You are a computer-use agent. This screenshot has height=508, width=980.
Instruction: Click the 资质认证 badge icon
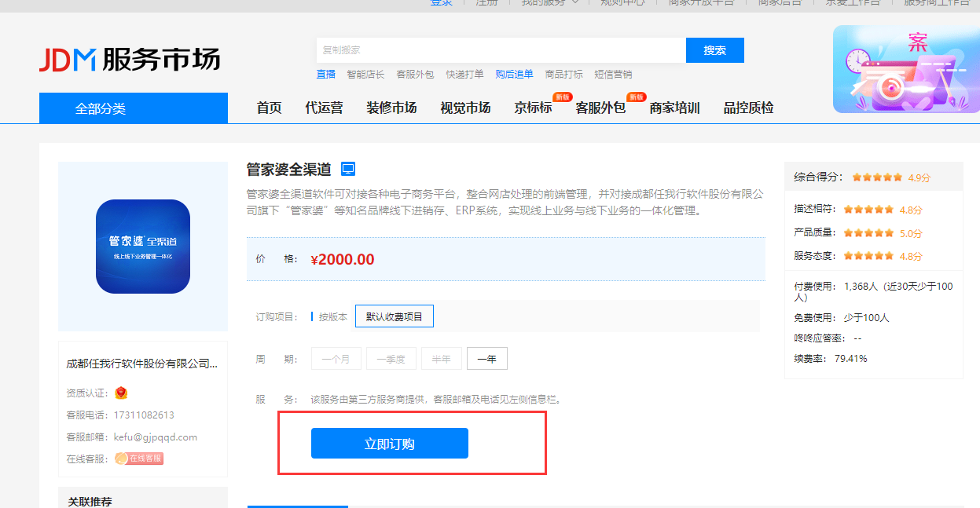click(x=121, y=393)
